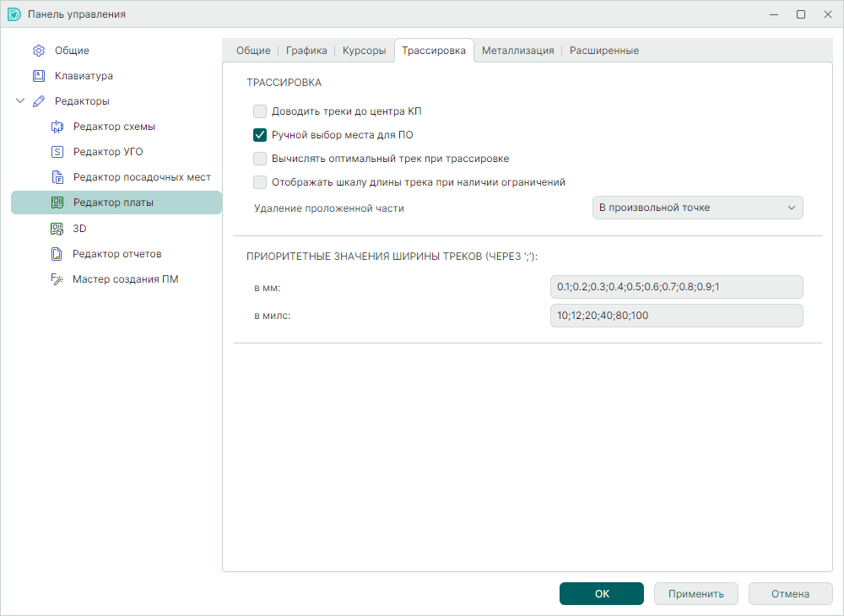Open the Графика tab
This screenshot has width=844, height=616.
click(306, 51)
